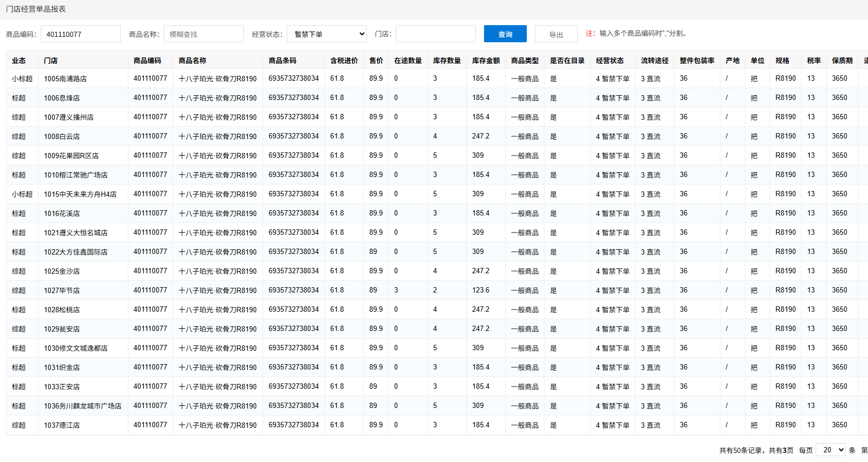Screen dimensions: 868x462
Task: Click the 含税进价 column header
Action: click(x=344, y=60)
